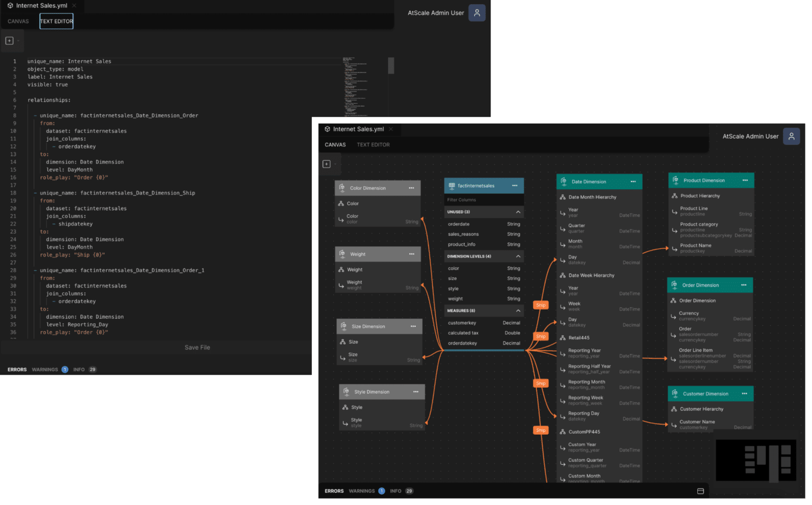Screen dimensions: 812x505
Task: Collapse the MEASURES (8) section
Action: 517,310
